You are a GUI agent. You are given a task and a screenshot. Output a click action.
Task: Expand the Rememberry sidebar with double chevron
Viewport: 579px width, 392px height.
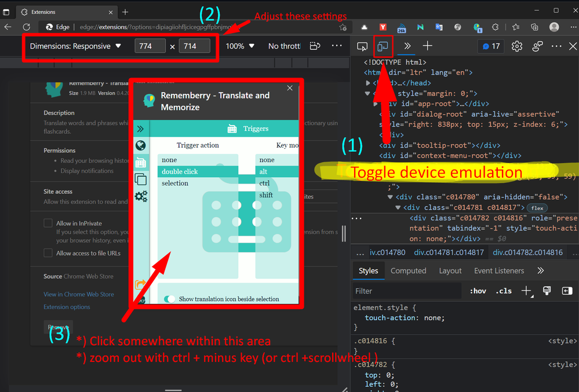pos(141,129)
